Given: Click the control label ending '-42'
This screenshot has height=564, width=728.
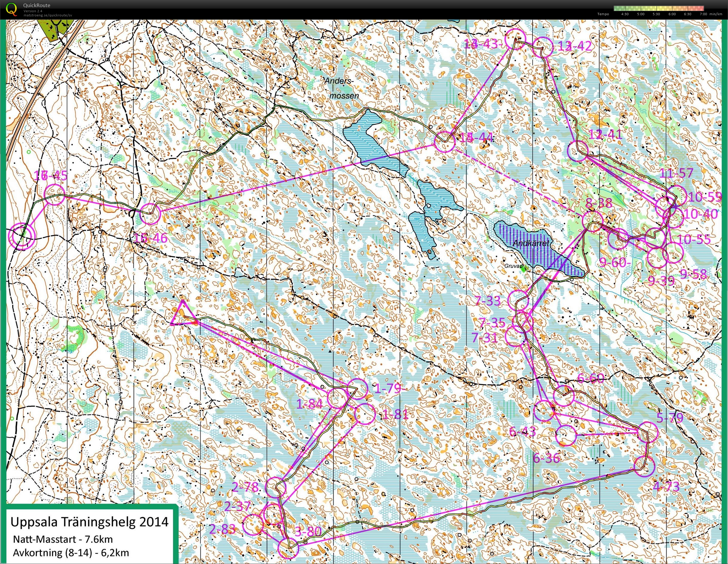Looking at the screenshot, I should click(x=575, y=46).
